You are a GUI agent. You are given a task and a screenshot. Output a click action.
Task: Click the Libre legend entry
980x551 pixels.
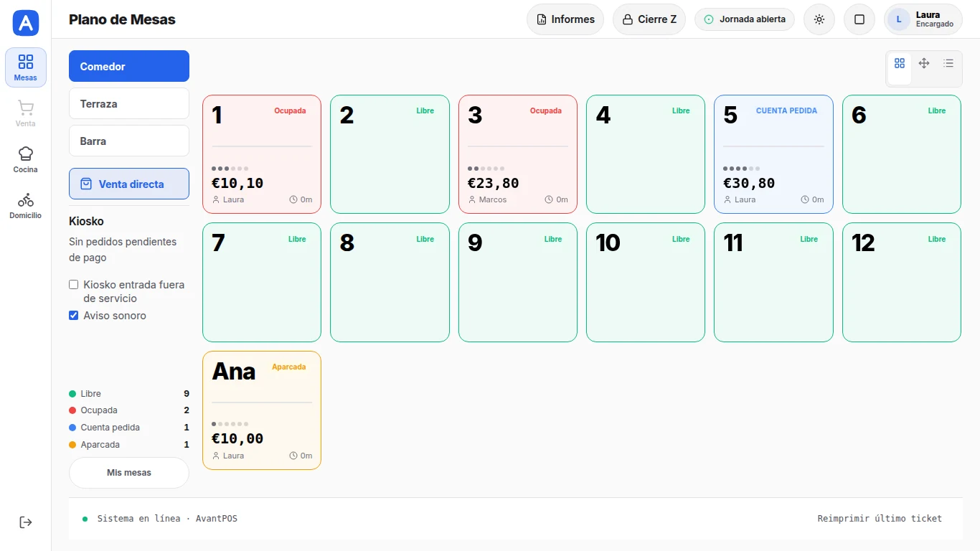click(129, 394)
